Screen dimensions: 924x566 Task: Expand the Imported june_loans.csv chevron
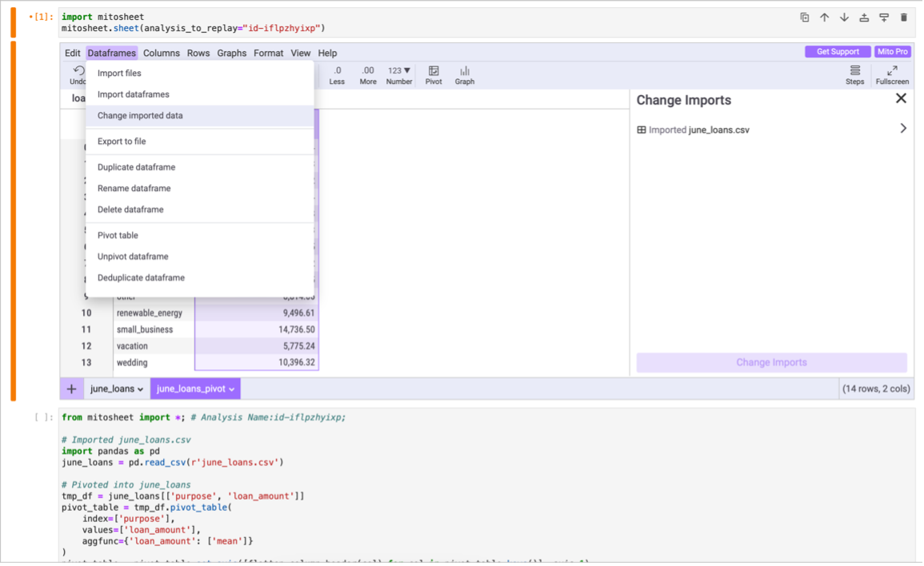(903, 129)
